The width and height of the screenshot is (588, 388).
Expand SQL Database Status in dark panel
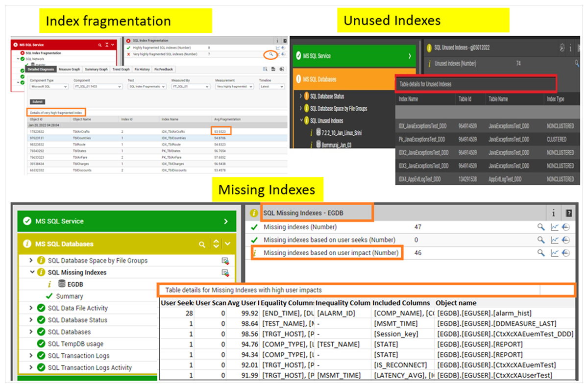(x=301, y=96)
